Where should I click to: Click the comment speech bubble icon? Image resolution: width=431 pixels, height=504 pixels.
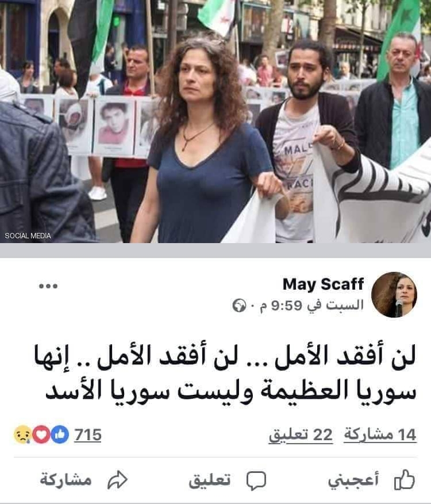pyautogui.click(x=256, y=481)
